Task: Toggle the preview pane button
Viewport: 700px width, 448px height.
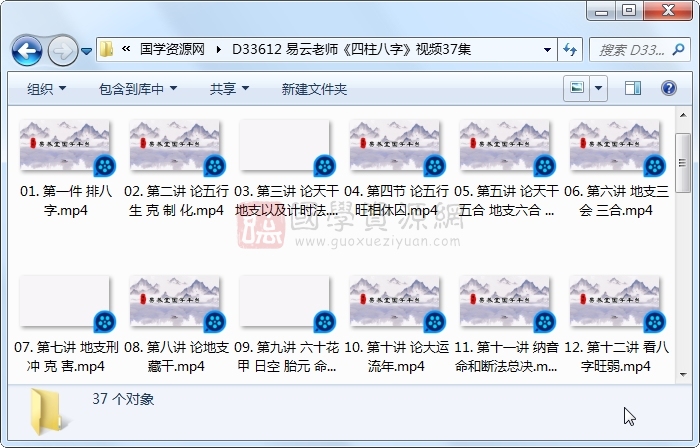Action: click(633, 88)
